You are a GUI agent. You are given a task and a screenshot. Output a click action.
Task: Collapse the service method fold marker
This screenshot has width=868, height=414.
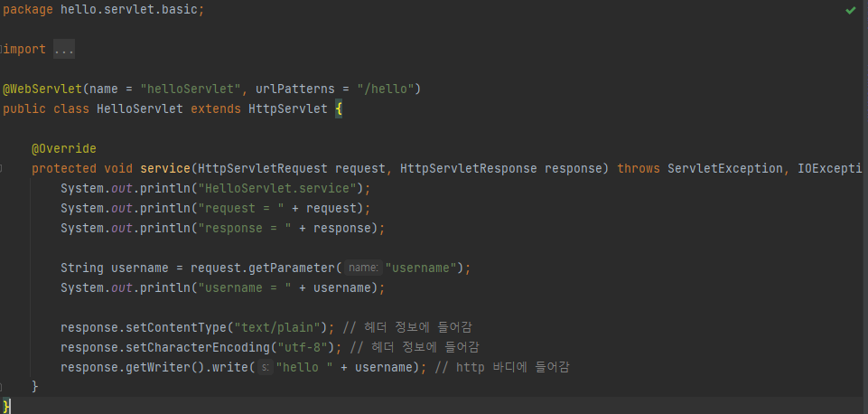click(2, 168)
